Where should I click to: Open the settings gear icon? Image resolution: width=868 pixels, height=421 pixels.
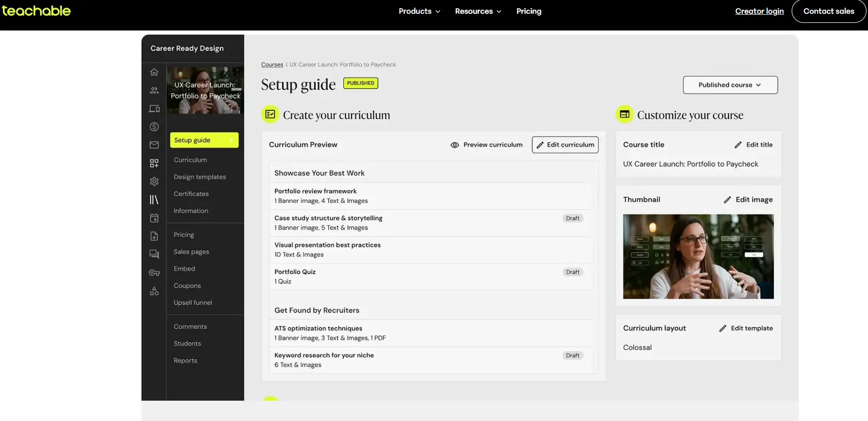pyautogui.click(x=154, y=182)
